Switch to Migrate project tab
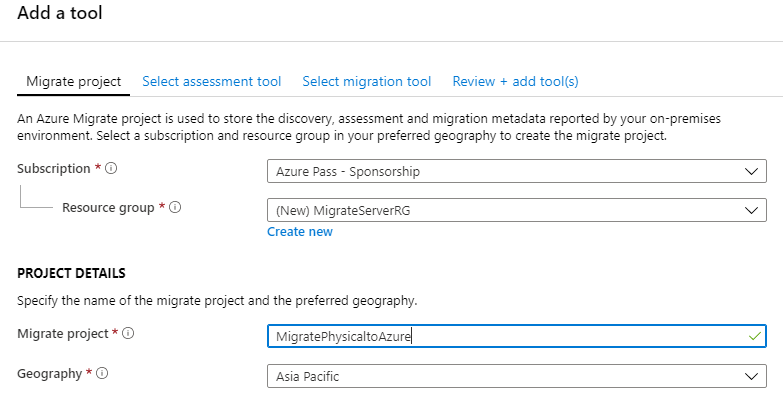Screen dimensions: 783x407 (73, 81)
